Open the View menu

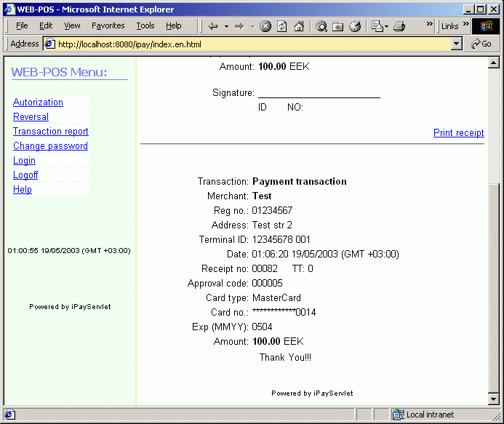pyautogui.click(x=72, y=25)
